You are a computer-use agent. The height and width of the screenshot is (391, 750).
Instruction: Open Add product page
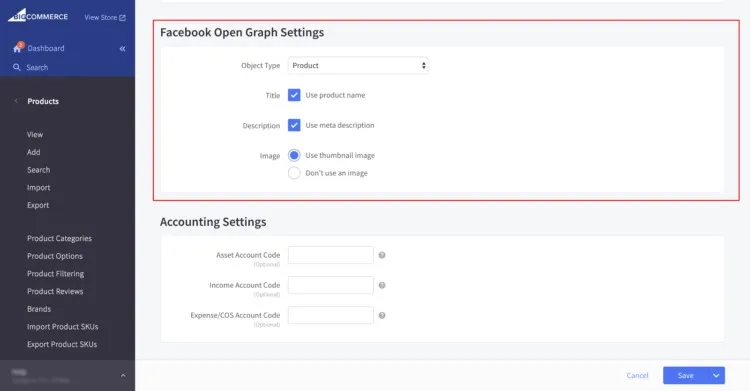(x=33, y=152)
